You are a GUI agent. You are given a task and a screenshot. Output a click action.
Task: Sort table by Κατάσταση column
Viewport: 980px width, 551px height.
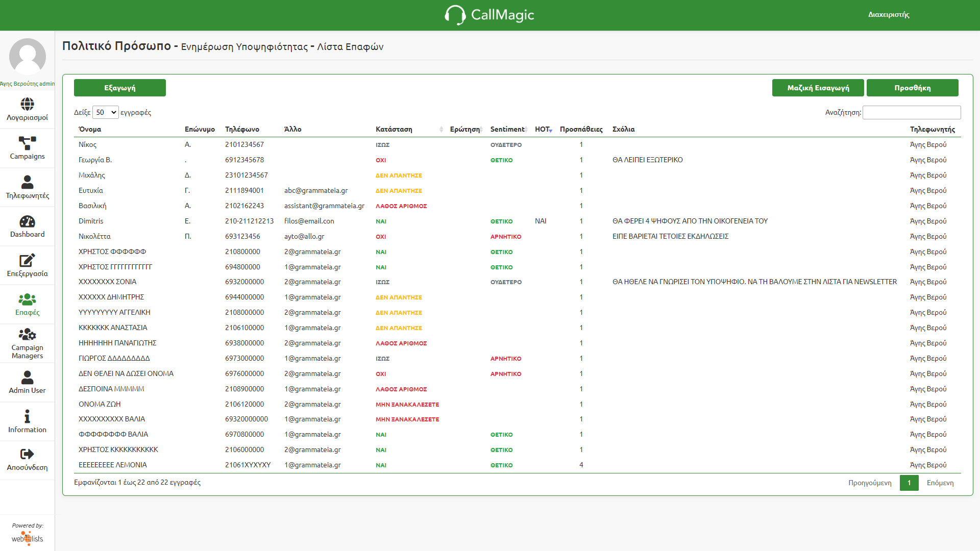[394, 129]
